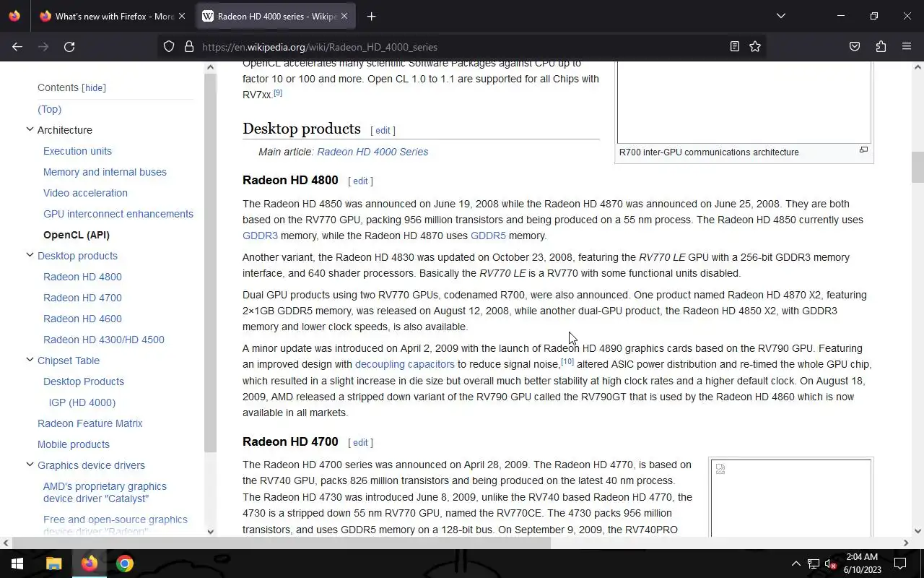
Task: Go back to the previous page
Action: pyautogui.click(x=17, y=47)
